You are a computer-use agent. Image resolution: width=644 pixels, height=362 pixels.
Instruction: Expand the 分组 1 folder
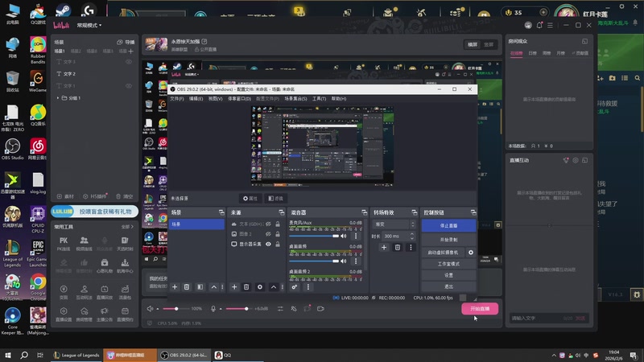[58, 98]
